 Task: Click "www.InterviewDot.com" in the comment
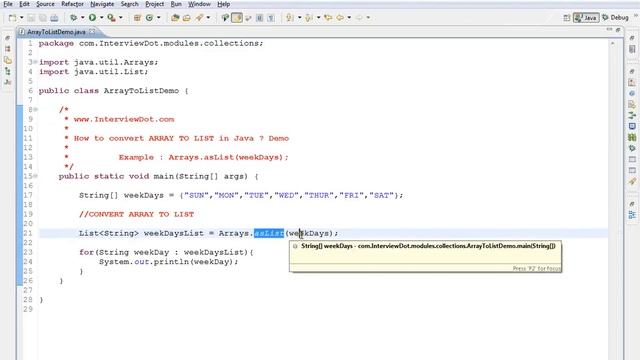click(x=124, y=119)
